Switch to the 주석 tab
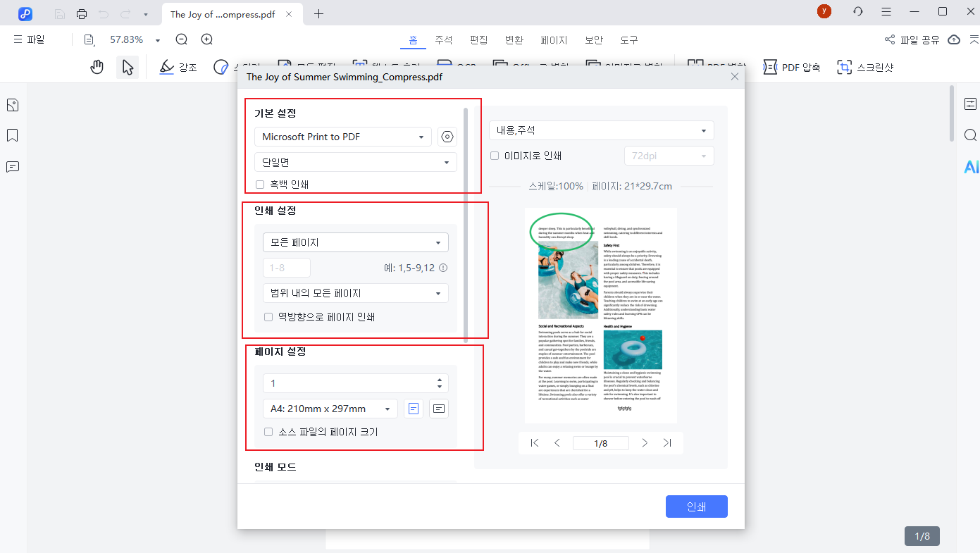The image size is (980, 553). coord(443,40)
